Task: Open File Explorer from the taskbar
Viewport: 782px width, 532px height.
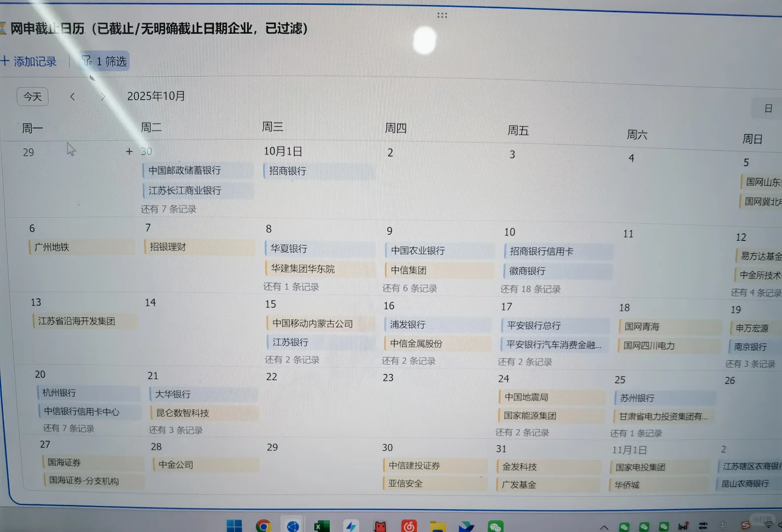Action: [438, 527]
